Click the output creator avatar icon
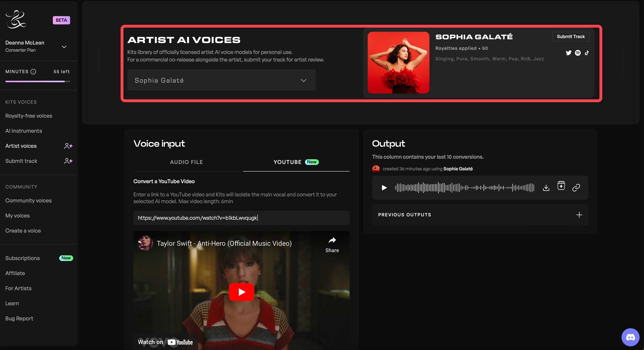The image size is (644, 350). [x=376, y=169]
